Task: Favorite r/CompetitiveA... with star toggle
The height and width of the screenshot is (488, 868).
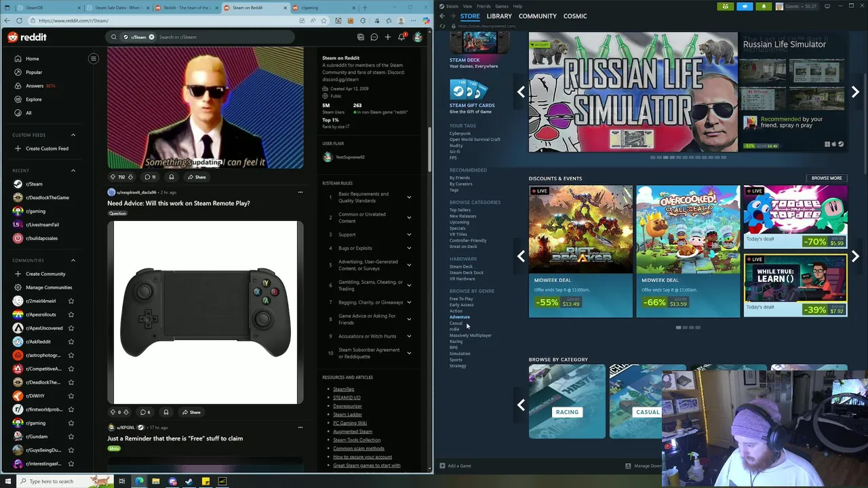Action: (x=71, y=369)
